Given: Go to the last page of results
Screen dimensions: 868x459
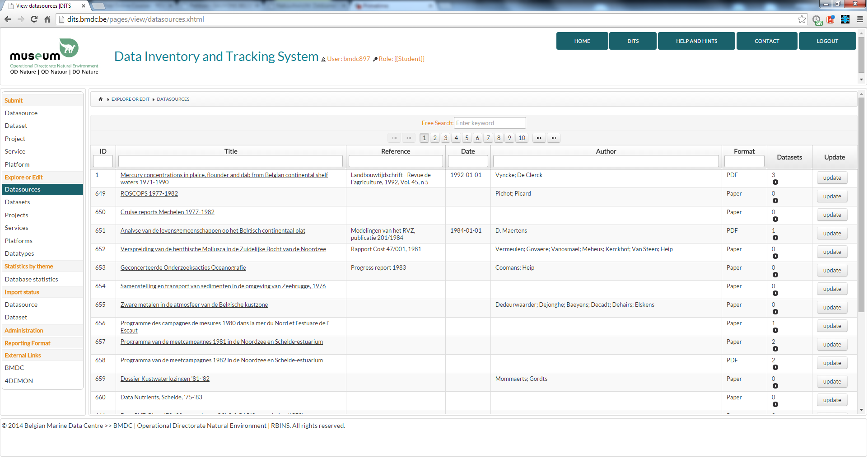Looking at the screenshot, I should [x=554, y=138].
